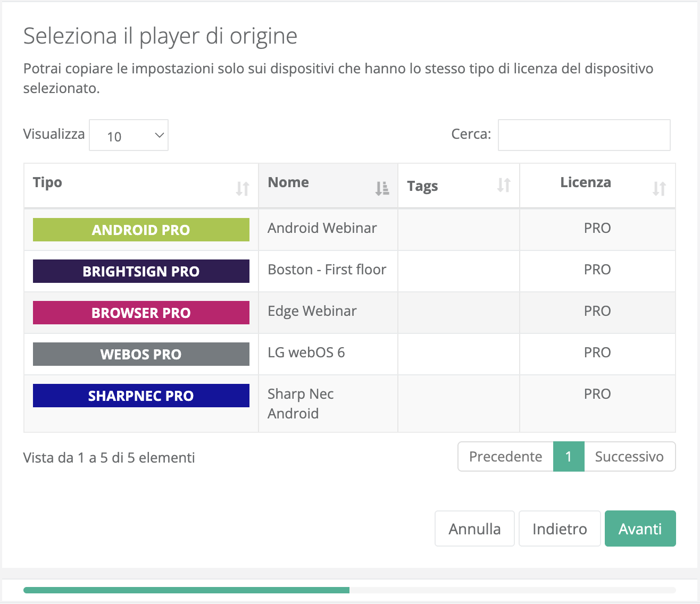The width and height of the screenshot is (700, 604).
Task: Click the Annulla button
Action: click(x=474, y=528)
